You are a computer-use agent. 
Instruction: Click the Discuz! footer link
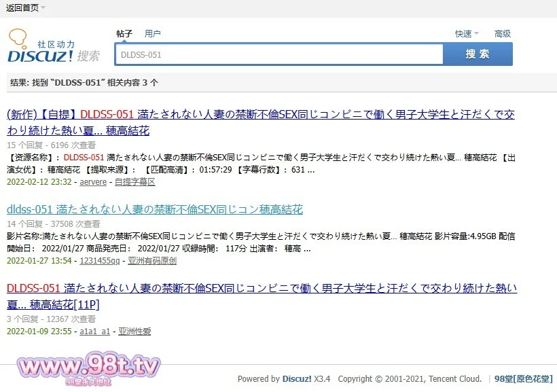click(297, 379)
